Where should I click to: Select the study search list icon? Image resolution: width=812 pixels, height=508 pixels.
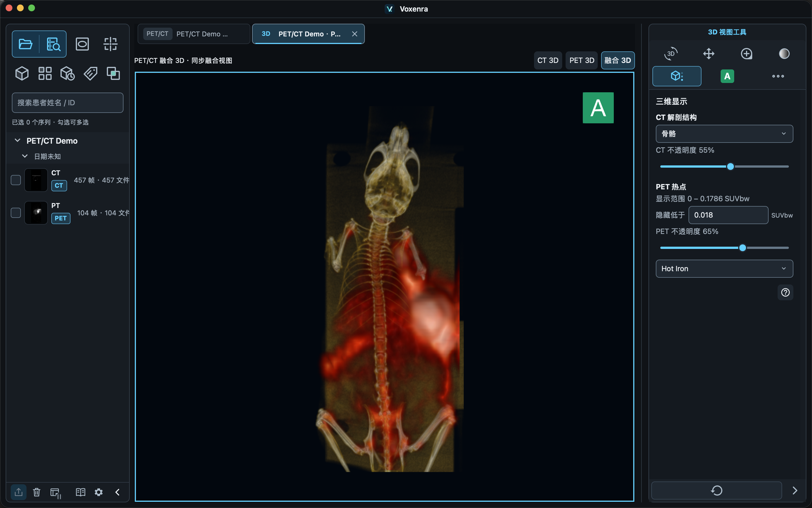pyautogui.click(x=53, y=44)
